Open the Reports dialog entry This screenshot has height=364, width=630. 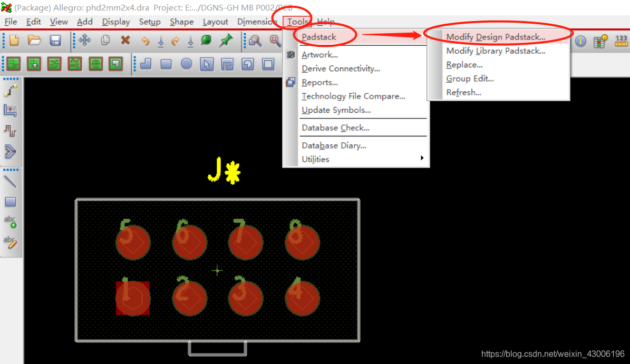[x=319, y=82]
